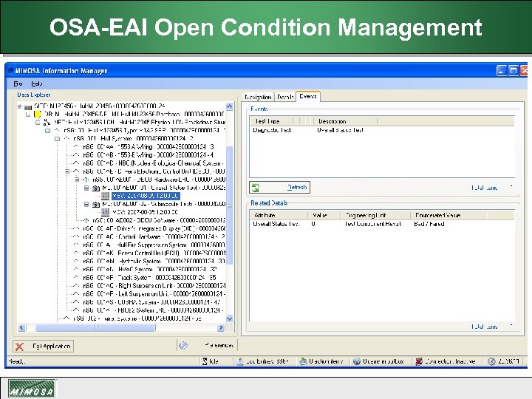Collapse the Driver's Electronic Control Unit node

click(67, 171)
